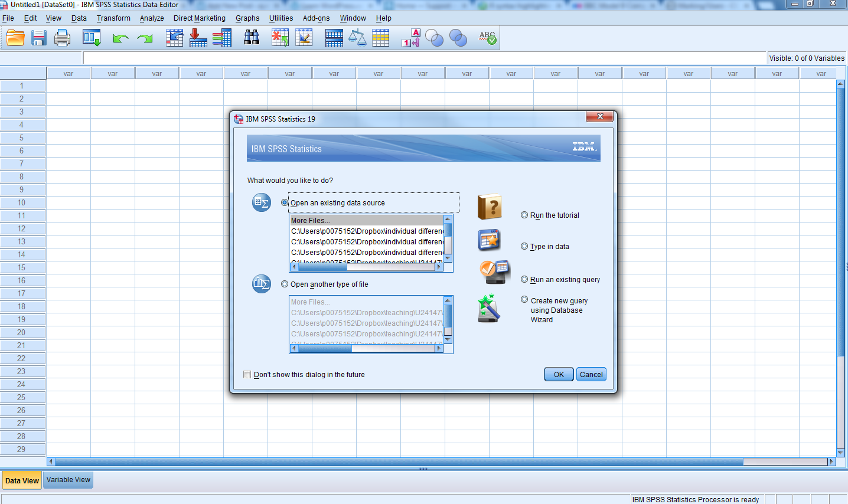848x504 pixels.
Task: Select the 'Type in data' radio button
Action: tap(524, 246)
